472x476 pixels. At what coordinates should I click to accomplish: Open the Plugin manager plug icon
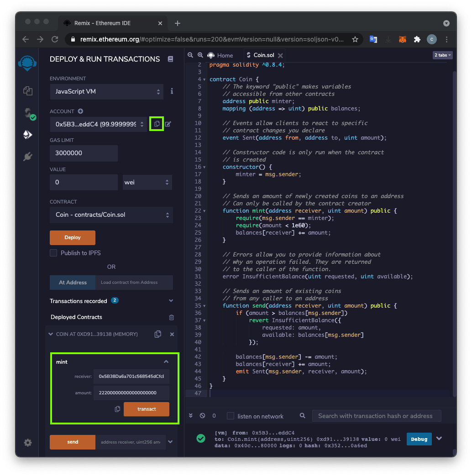[x=28, y=157]
